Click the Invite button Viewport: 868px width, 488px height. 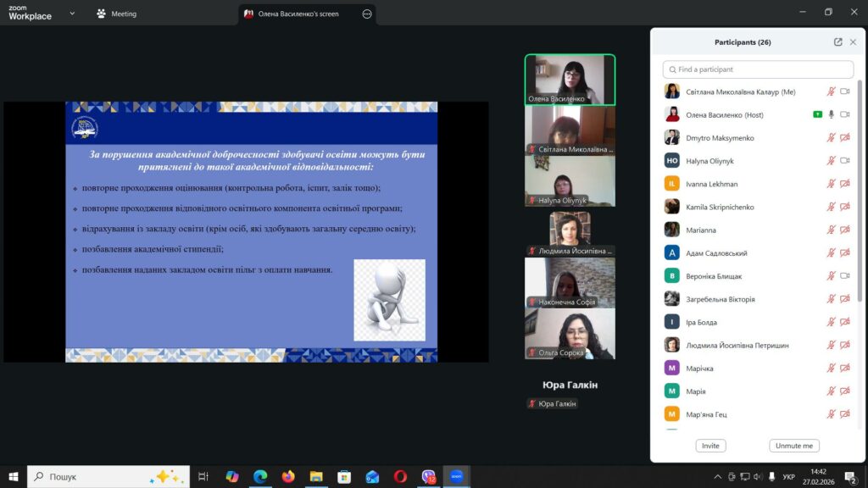click(710, 446)
